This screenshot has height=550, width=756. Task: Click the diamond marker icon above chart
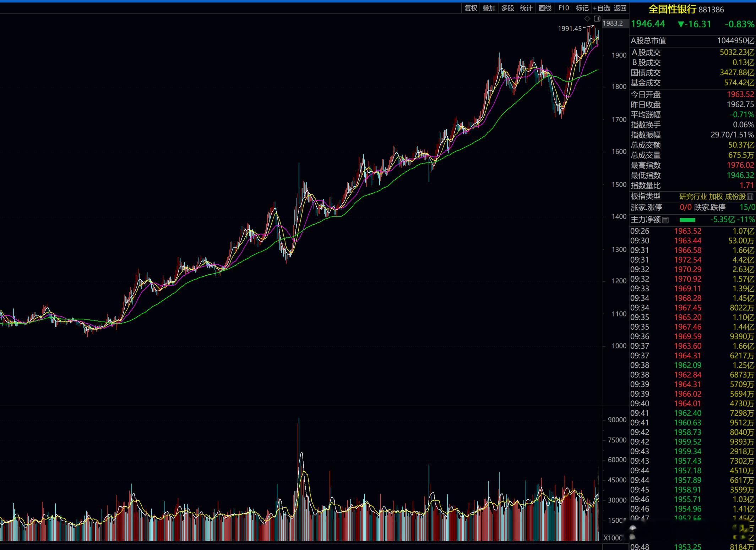[587, 18]
